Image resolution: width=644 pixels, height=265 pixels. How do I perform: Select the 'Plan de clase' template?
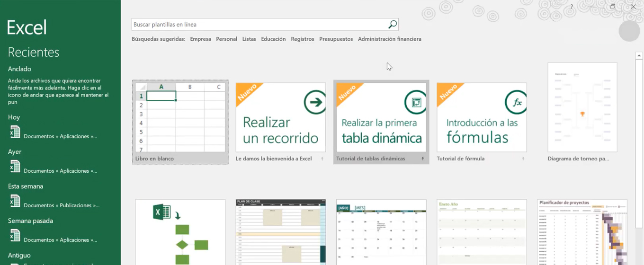coord(281,232)
